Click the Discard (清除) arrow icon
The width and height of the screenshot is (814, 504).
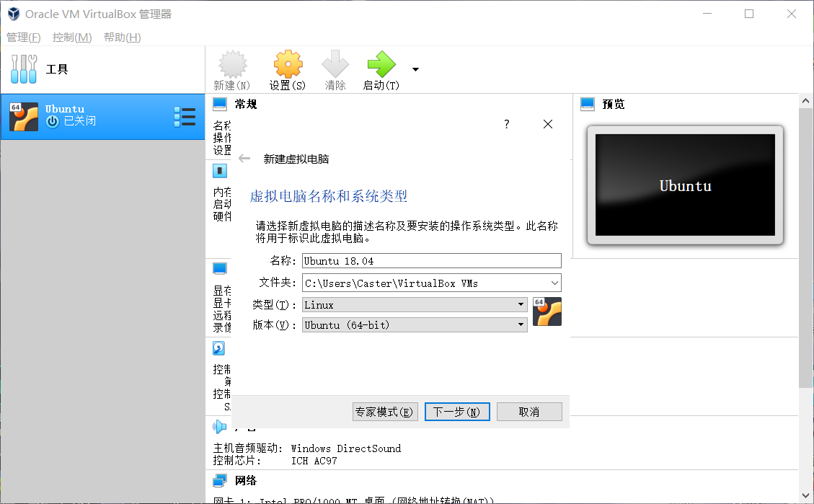coord(335,64)
